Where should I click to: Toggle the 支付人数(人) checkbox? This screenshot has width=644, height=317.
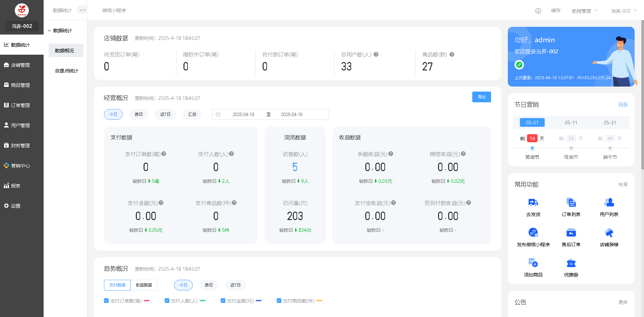(x=167, y=301)
